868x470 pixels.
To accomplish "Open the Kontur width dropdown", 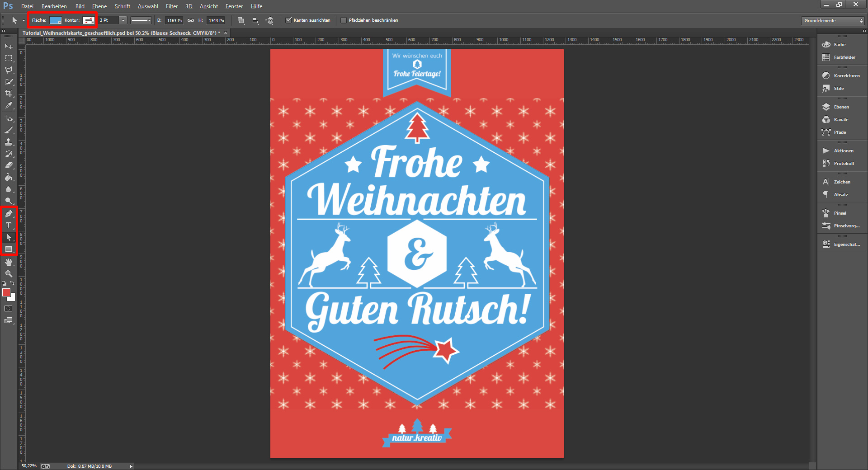I will click(x=123, y=20).
